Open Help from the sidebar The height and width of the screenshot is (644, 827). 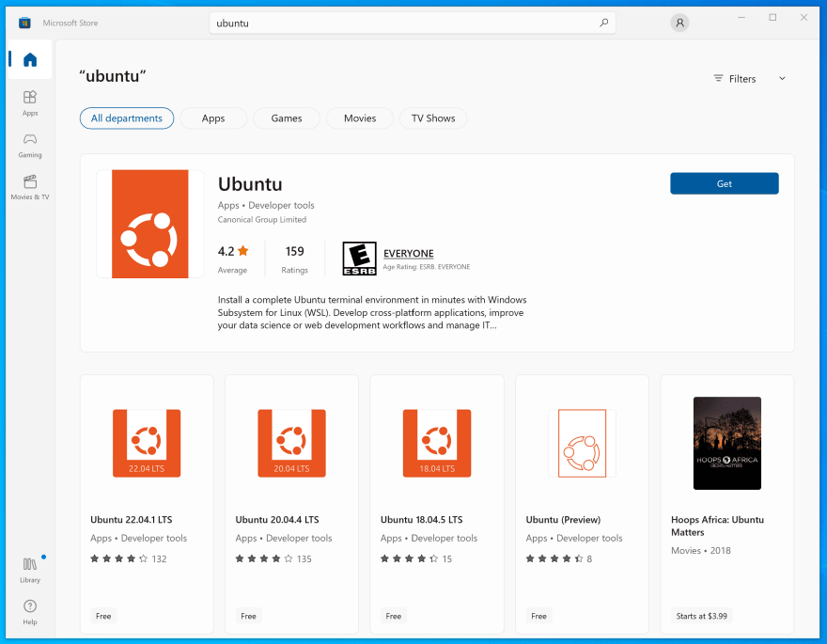(30, 612)
